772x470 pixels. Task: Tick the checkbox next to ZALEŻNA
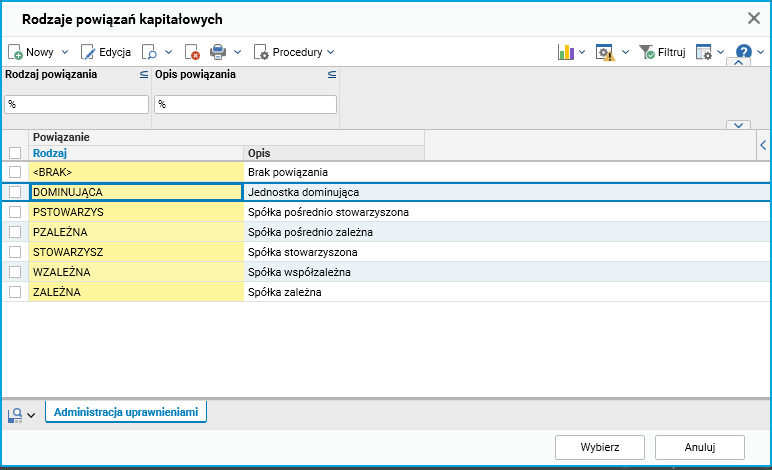point(15,292)
